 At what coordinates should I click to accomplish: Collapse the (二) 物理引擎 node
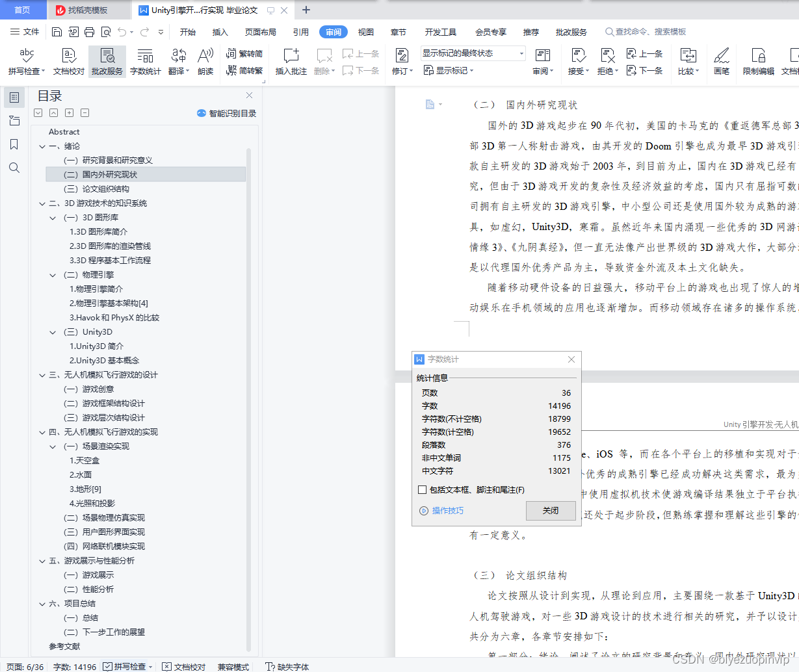click(x=53, y=275)
